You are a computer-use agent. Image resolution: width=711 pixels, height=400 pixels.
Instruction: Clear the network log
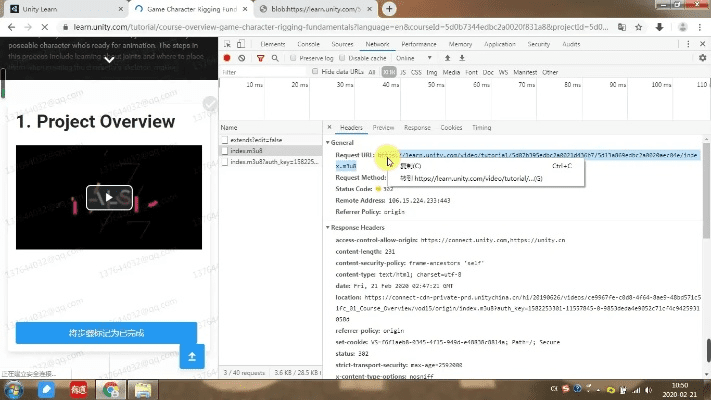(243, 58)
